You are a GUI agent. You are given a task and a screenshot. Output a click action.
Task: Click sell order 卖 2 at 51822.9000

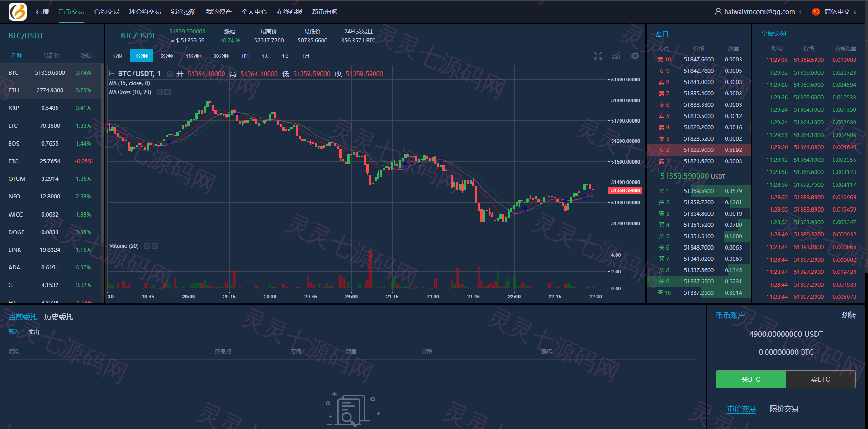(x=698, y=150)
